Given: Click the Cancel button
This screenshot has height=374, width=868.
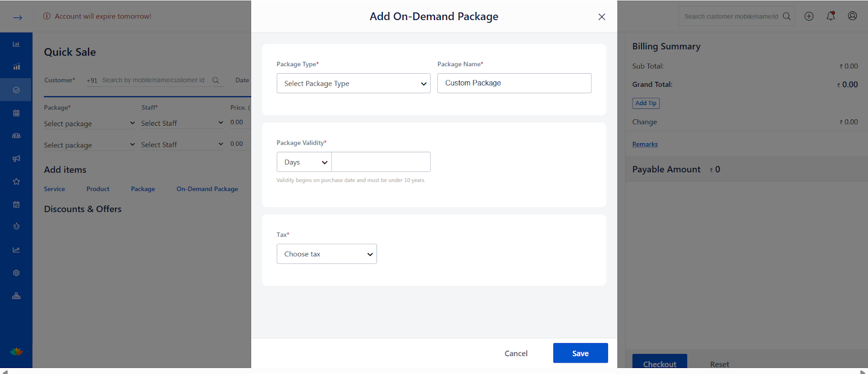Looking at the screenshot, I should pos(516,353).
